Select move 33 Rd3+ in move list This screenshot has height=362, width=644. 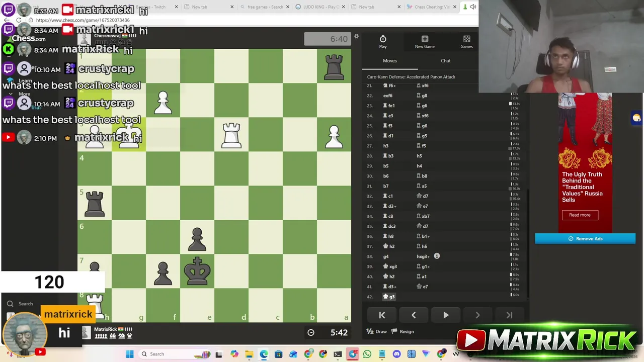[x=389, y=206]
